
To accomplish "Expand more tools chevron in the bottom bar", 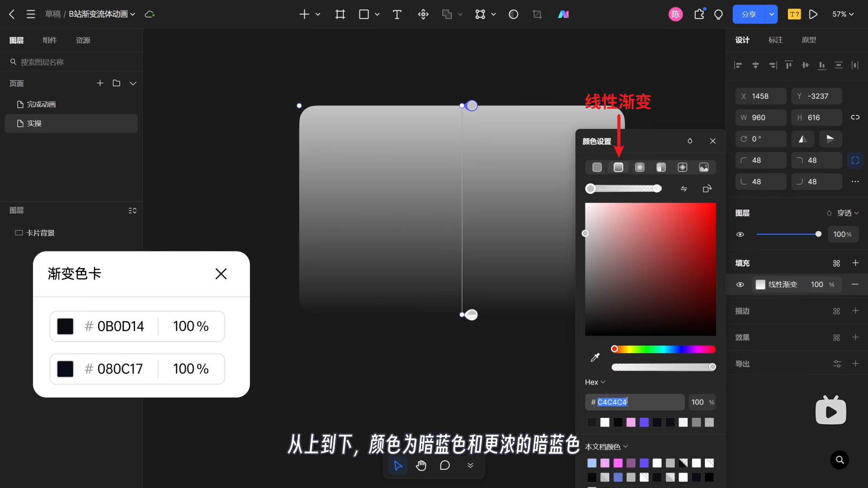I will click(470, 465).
